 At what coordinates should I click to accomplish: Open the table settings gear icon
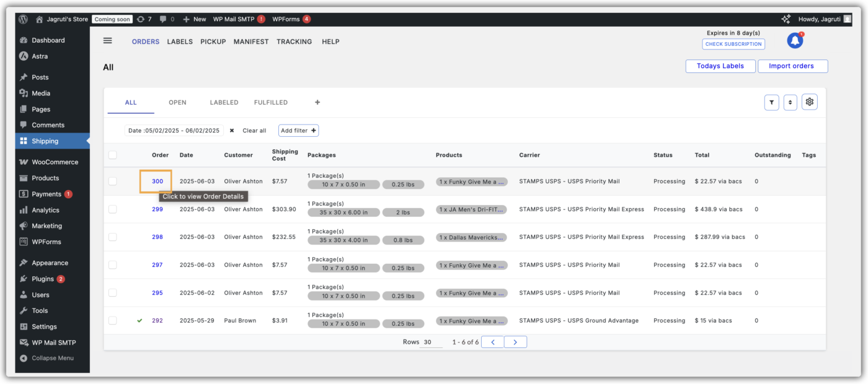click(x=809, y=102)
